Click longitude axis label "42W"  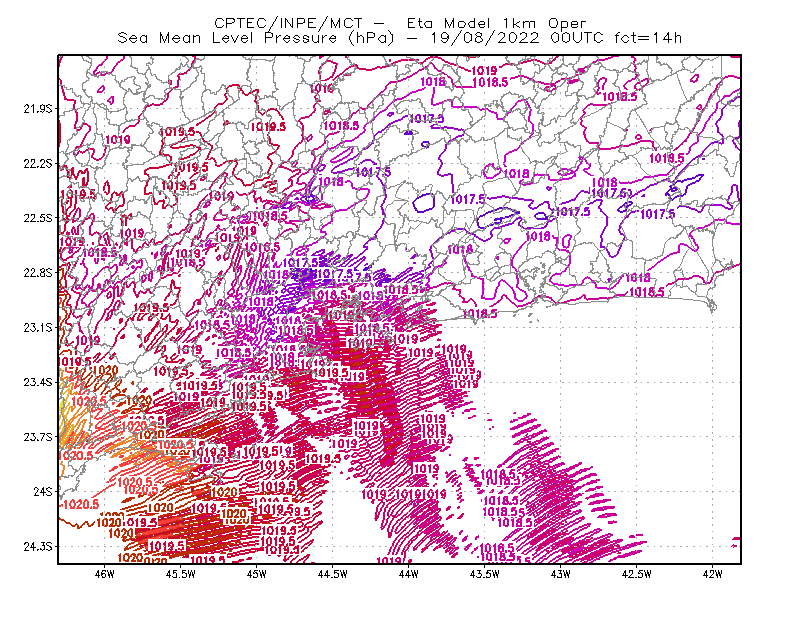pos(713,574)
